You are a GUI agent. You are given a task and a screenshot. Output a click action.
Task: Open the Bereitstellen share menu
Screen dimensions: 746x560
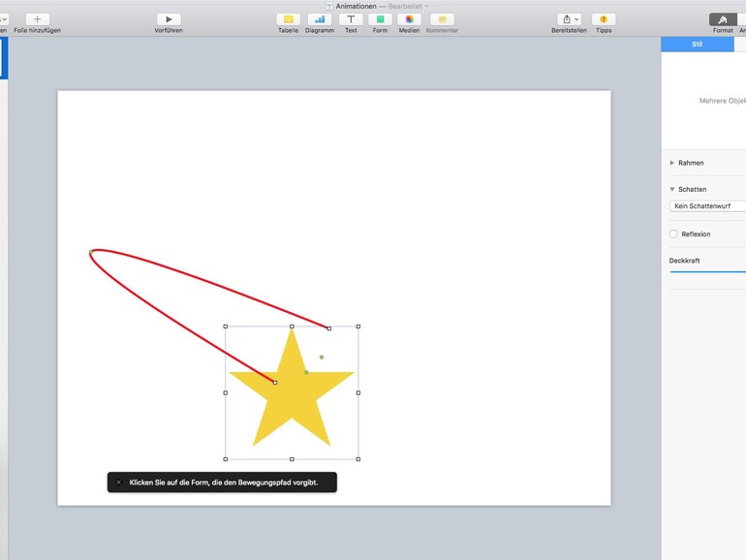tap(569, 19)
